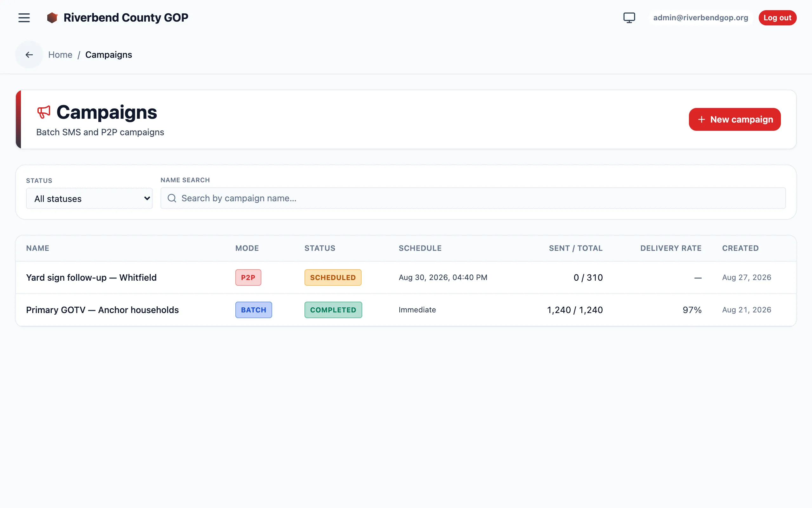Click the search magnifier icon

click(x=172, y=198)
